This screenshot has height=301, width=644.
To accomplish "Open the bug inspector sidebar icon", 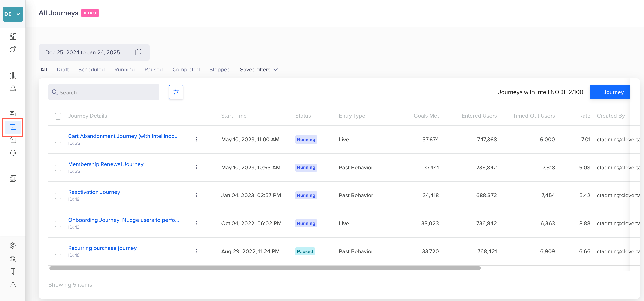I will (13, 259).
